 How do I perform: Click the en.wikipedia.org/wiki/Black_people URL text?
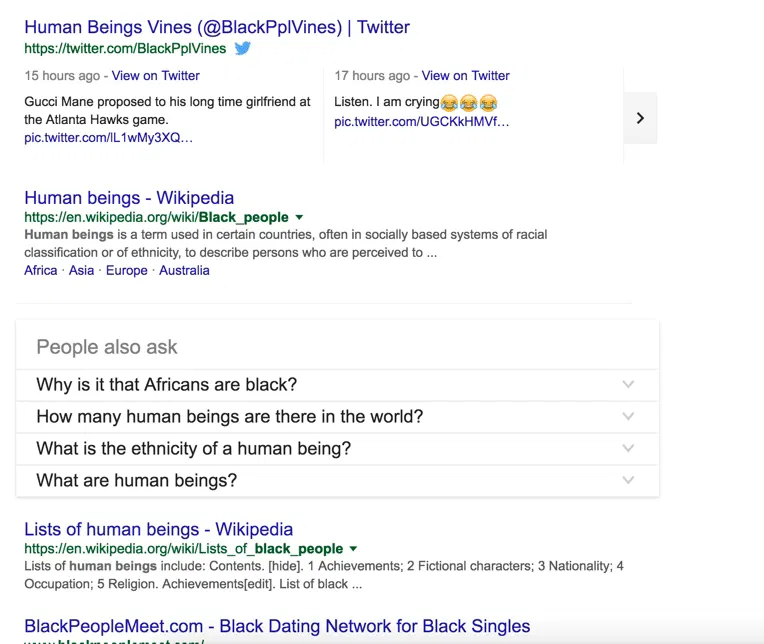point(156,217)
